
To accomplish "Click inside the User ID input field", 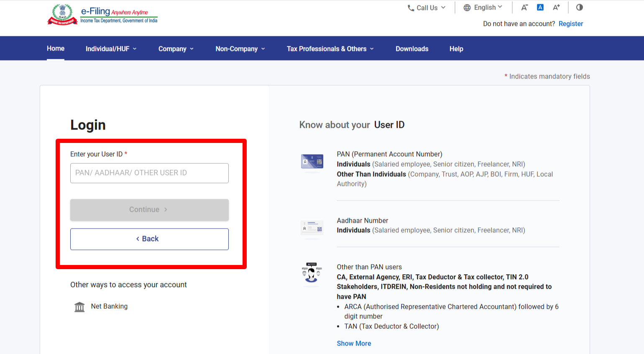I will pos(149,173).
